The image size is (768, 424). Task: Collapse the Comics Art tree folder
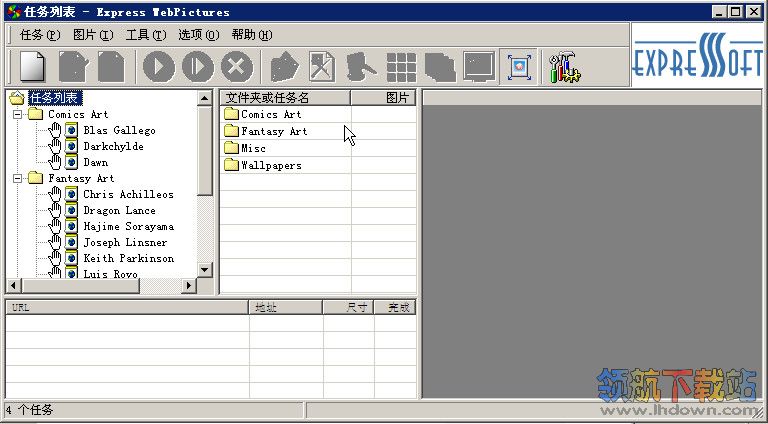click(x=18, y=115)
